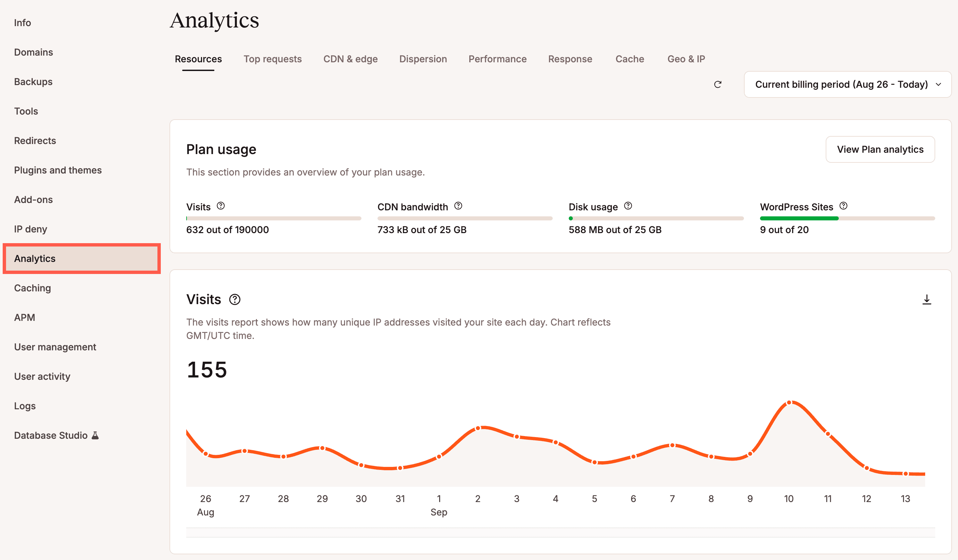Open the Dispersion tab
The image size is (958, 560).
coord(423,59)
